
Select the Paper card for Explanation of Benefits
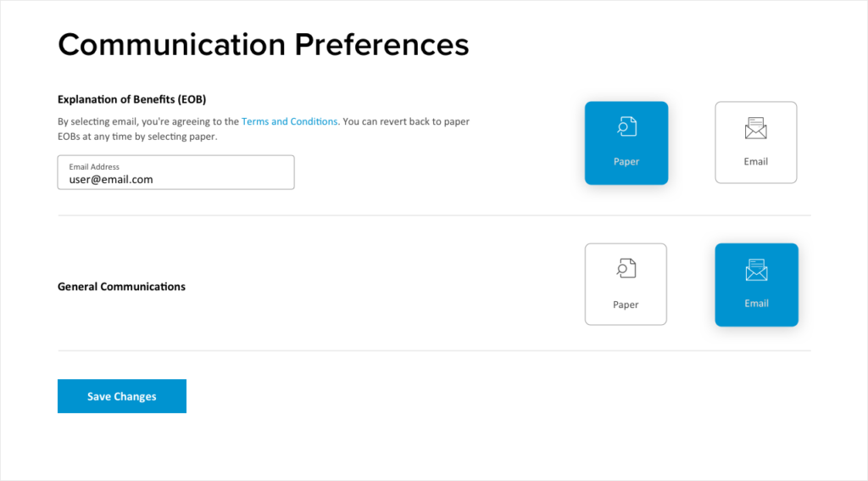626,143
